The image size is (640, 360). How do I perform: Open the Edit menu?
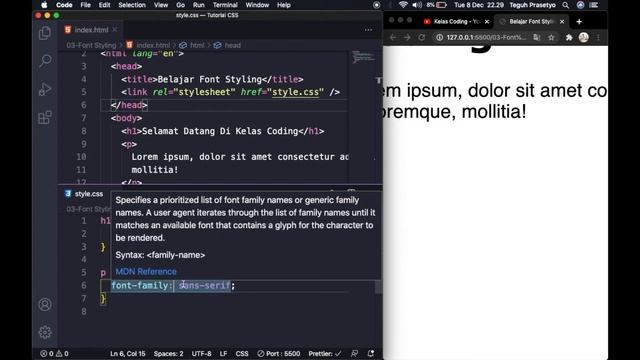point(104,5)
